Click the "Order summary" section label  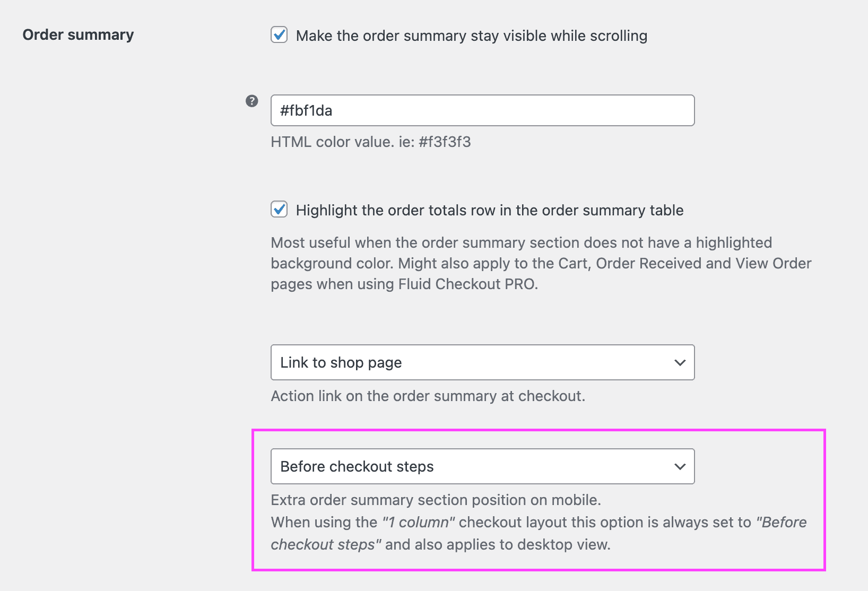[x=77, y=35]
